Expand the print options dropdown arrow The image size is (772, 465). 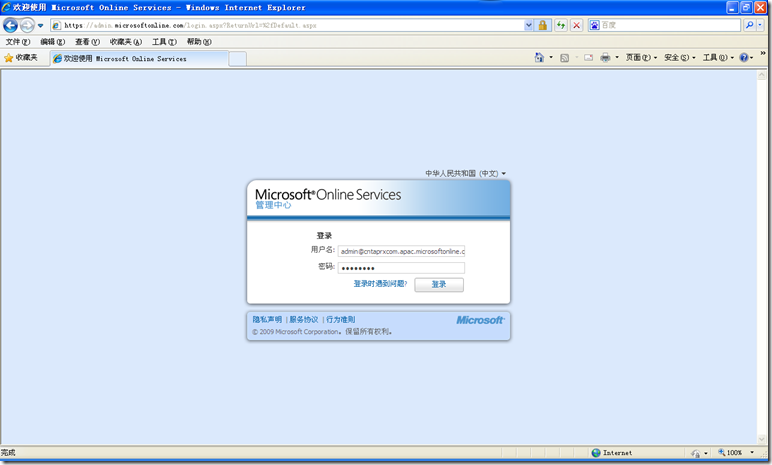tap(617, 58)
